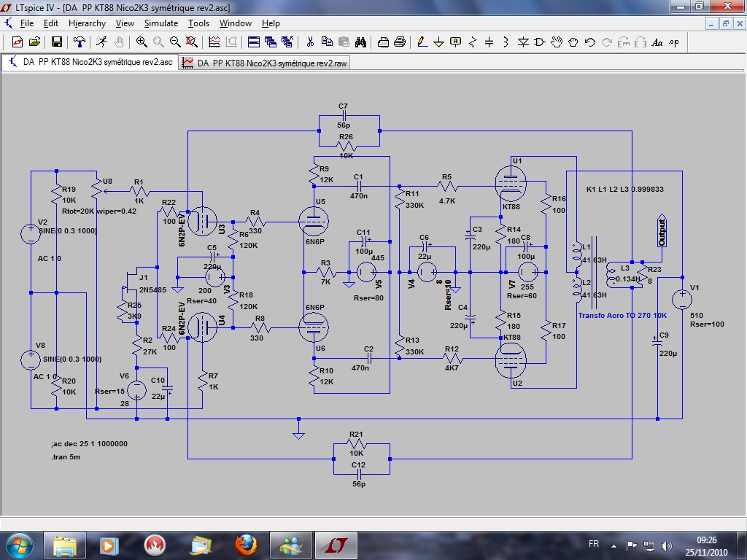Open the Control Panel hammer icon

tap(79, 42)
